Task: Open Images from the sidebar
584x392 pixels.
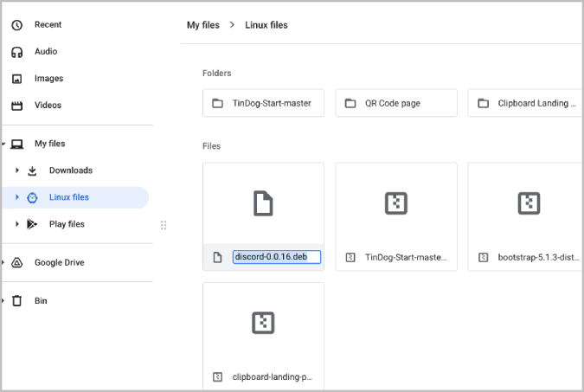Action: coord(47,79)
